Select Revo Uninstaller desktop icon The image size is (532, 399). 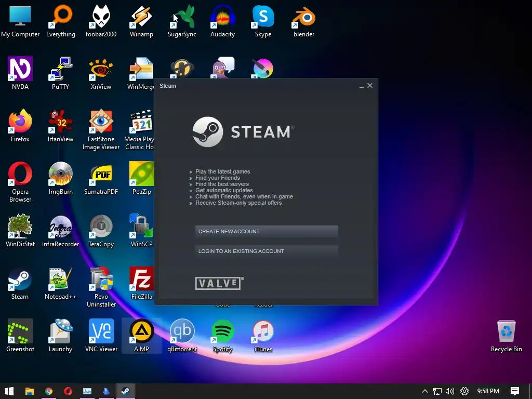101,287
